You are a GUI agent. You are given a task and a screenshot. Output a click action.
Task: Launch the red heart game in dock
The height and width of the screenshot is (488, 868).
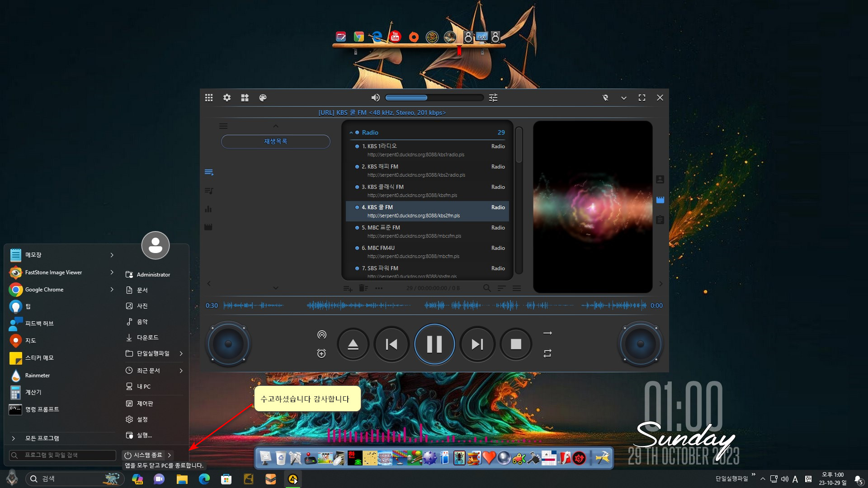[x=489, y=458]
